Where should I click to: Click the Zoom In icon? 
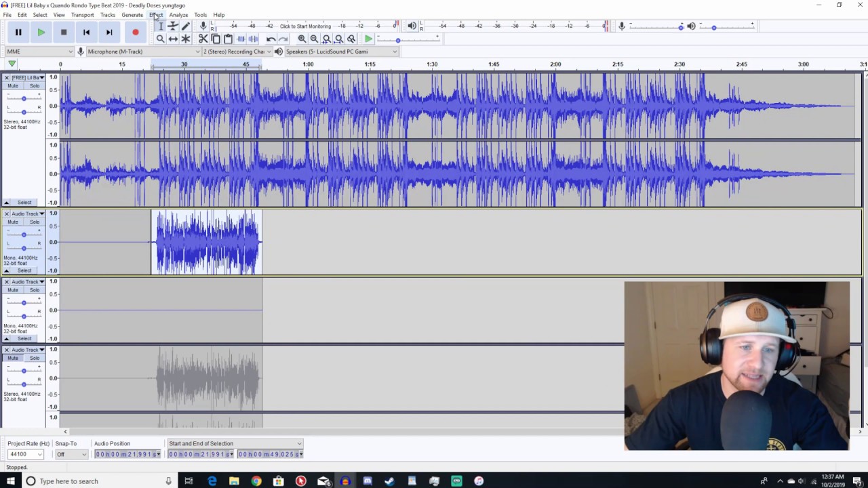(x=302, y=39)
